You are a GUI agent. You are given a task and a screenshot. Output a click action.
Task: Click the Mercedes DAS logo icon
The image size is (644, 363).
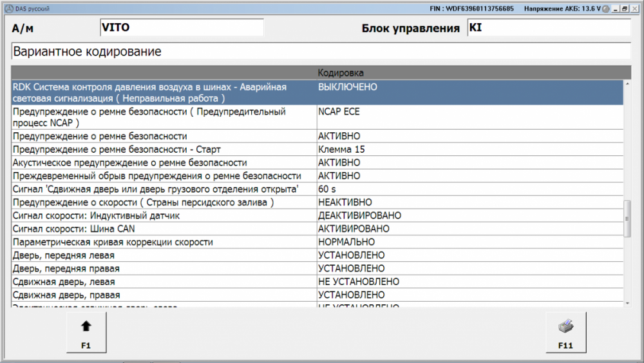(x=9, y=8)
